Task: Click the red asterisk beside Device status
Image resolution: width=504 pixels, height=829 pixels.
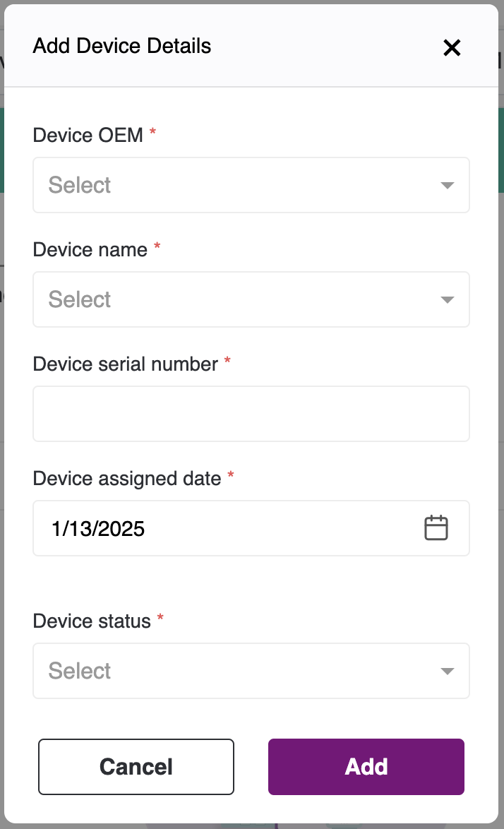Action: coord(160,619)
